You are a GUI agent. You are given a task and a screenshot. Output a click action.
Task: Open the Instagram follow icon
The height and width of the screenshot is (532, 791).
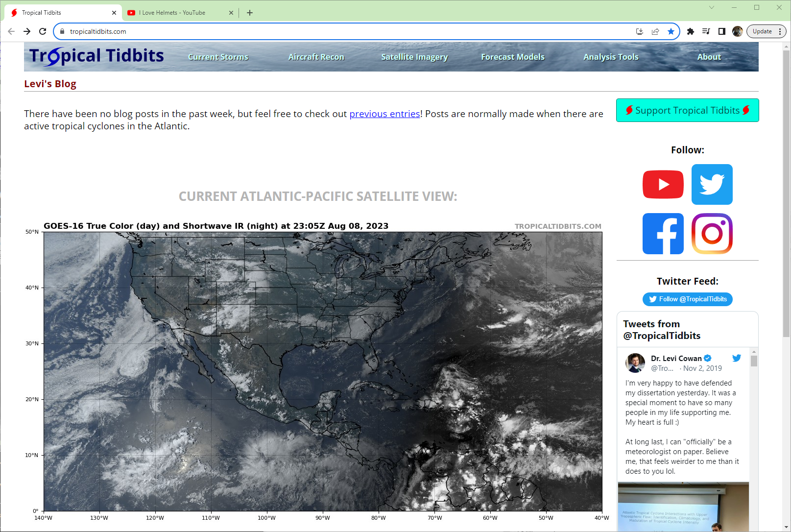tap(712, 234)
